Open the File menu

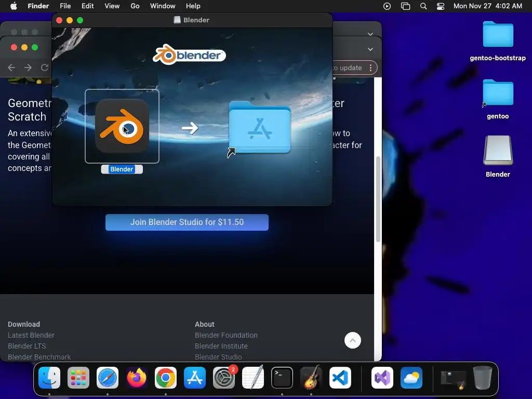point(65,6)
